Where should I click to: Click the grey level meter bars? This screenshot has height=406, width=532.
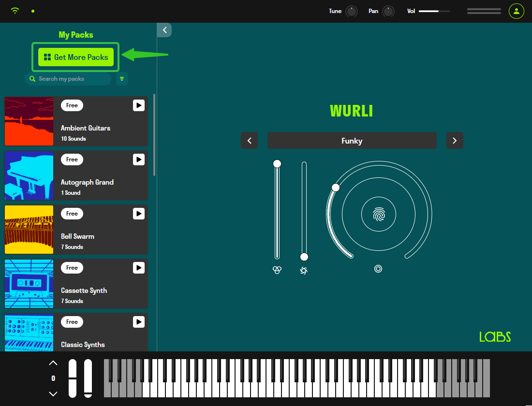click(x=484, y=11)
